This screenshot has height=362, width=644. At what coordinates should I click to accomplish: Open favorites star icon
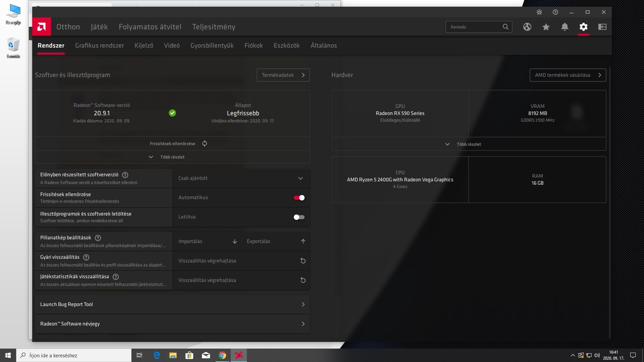tap(546, 27)
